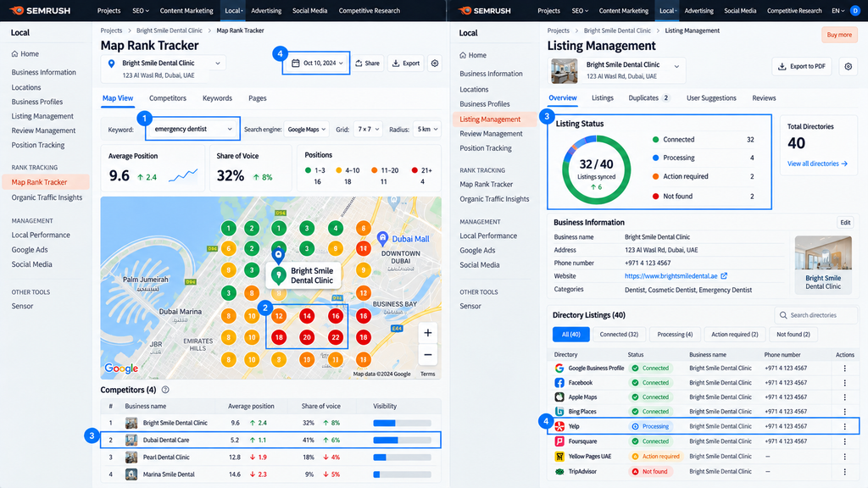This screenshot has height=488, width=868.
Task: Open the Google Maps search engine dropdown
Action: [x=307, y=130]
